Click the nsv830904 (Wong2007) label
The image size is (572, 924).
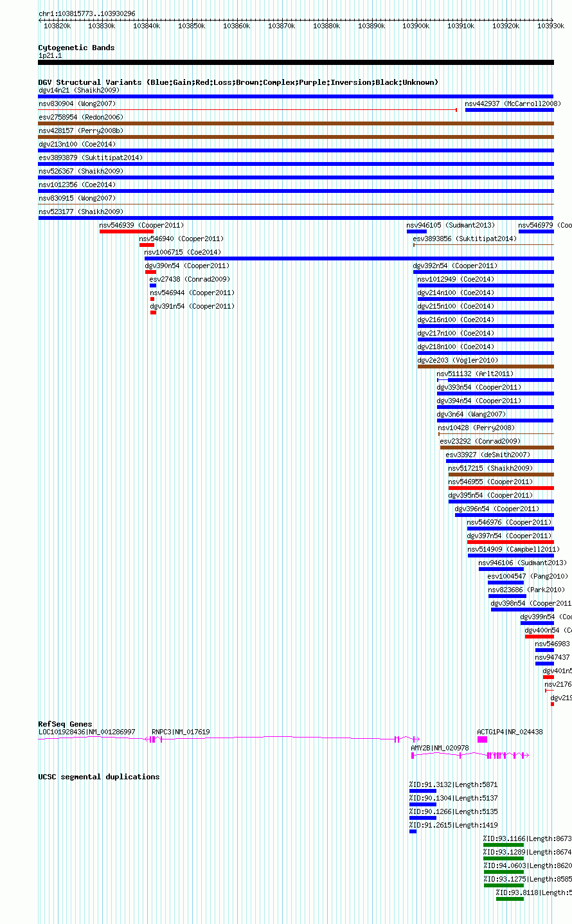click(x=77, y=104)
